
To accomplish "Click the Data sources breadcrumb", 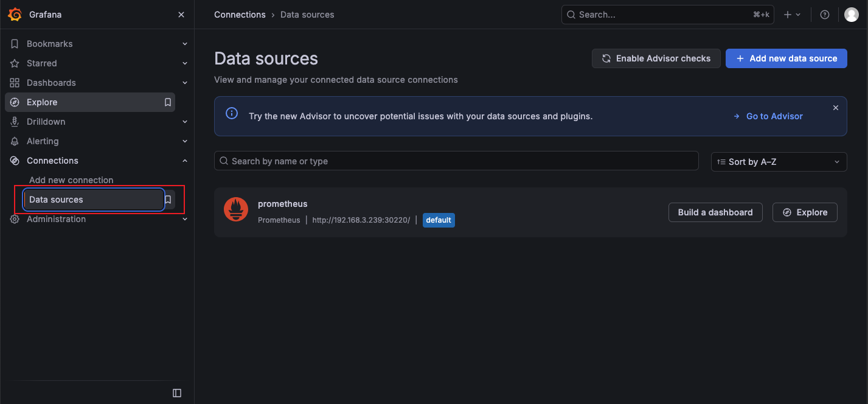I will [x=307, y=15].
